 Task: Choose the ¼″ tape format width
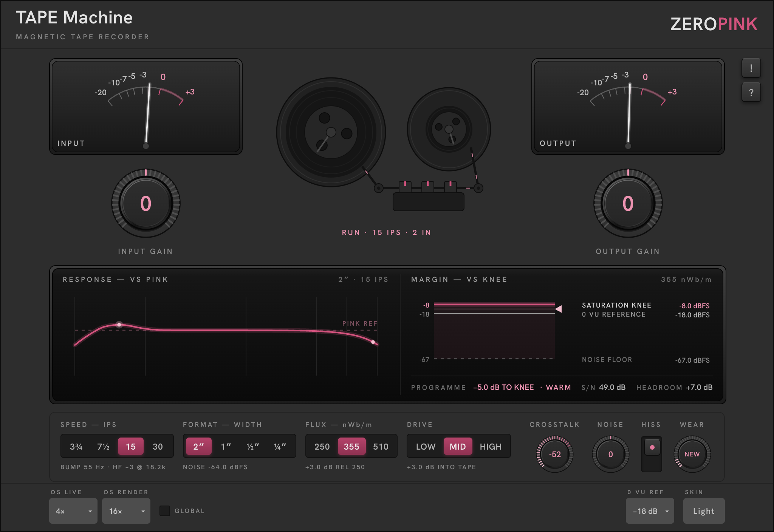click(x=280, y=447)
